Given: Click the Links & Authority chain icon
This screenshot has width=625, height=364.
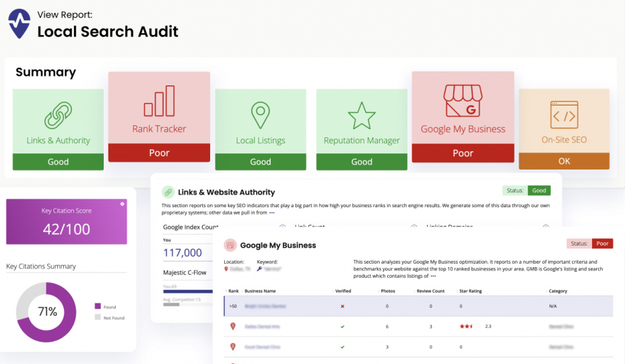Looking at the screenshot, I should pyautogui.click(x=58, y=115).
